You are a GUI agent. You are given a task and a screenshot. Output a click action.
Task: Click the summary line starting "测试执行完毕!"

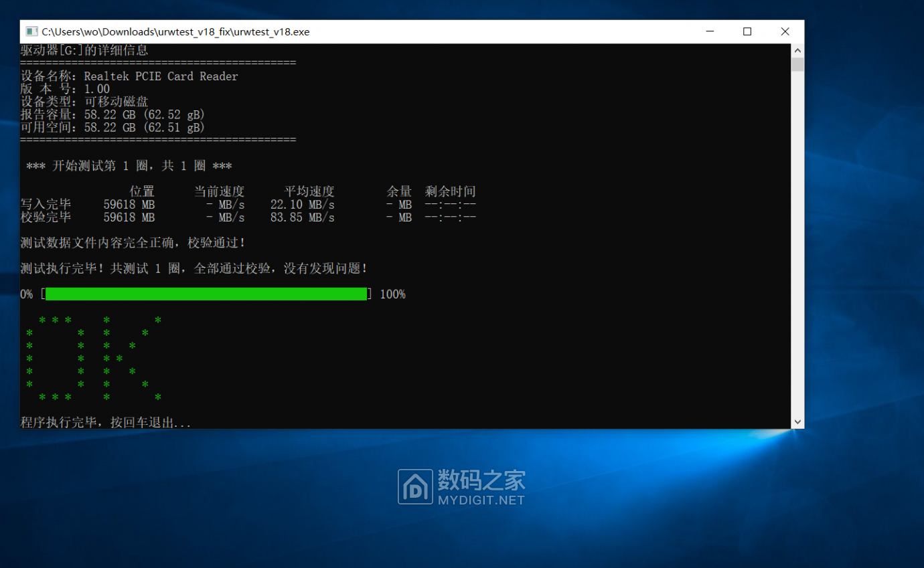coord(194,268)
